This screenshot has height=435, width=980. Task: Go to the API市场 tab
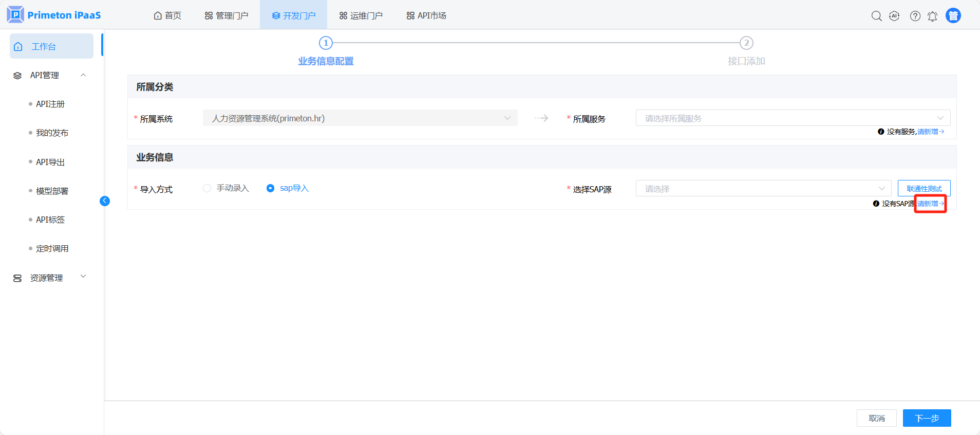tap(426, 16)
